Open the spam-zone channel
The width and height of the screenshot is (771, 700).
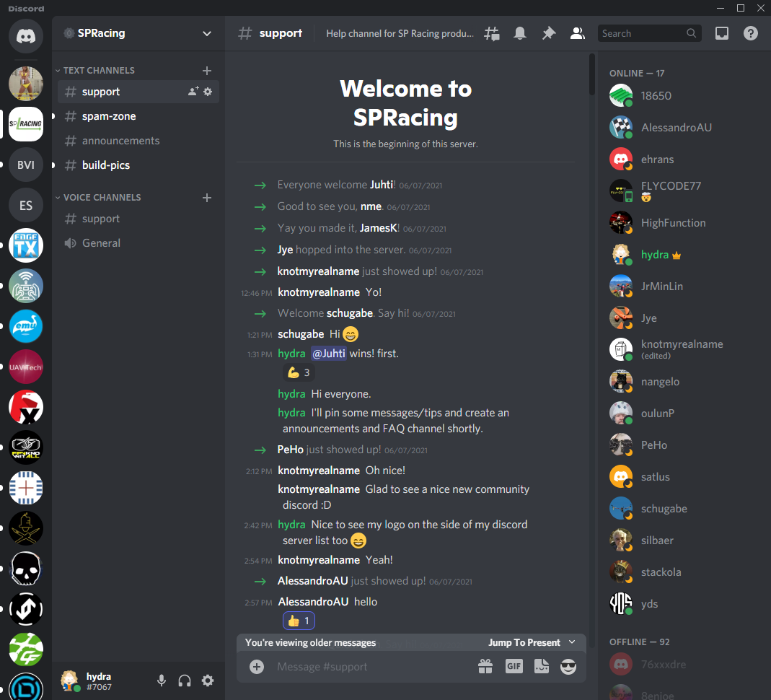pyautogui.click(x=138, y=116)
